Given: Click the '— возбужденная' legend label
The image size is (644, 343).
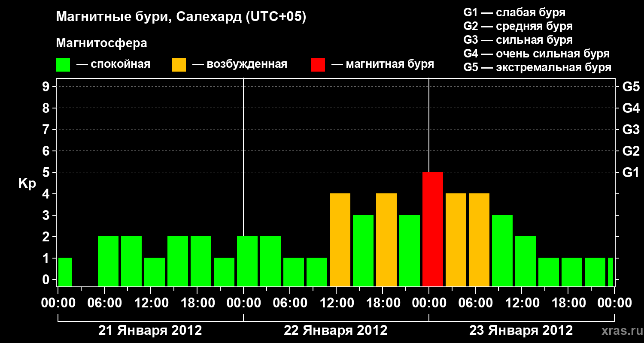Looking at the screenshot, I should click(x=240, y=64).
